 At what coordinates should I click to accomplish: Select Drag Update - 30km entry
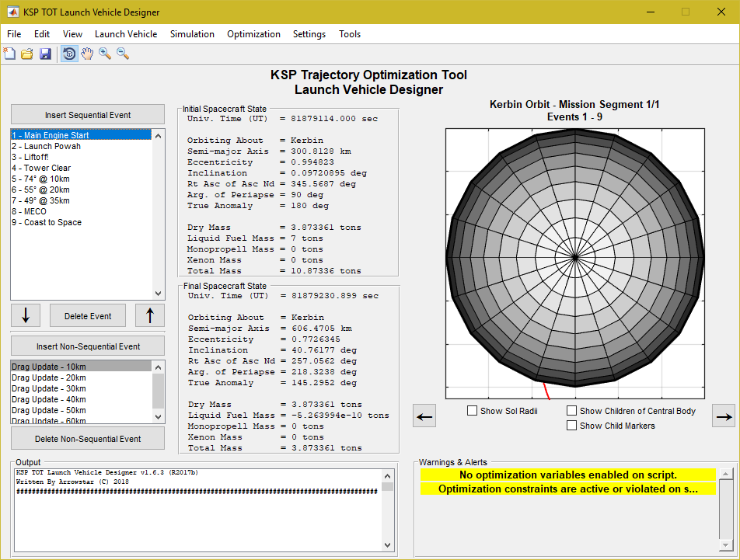click(81, 388)
